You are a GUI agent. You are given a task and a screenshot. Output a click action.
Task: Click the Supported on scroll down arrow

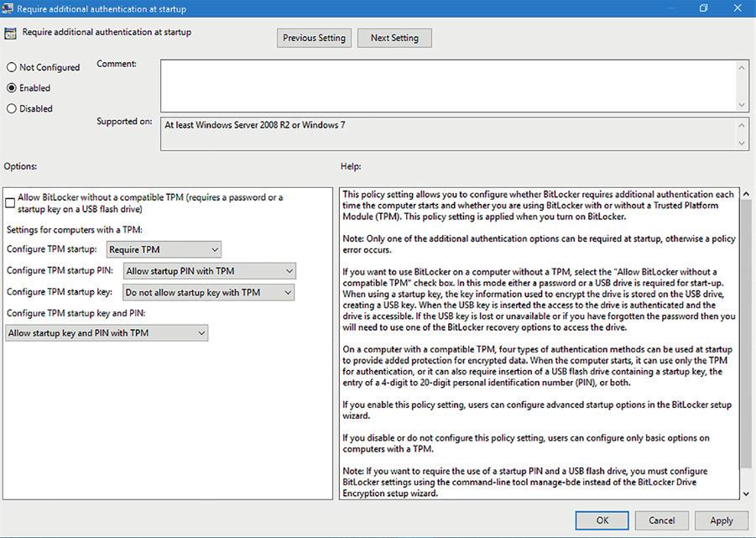742,144
